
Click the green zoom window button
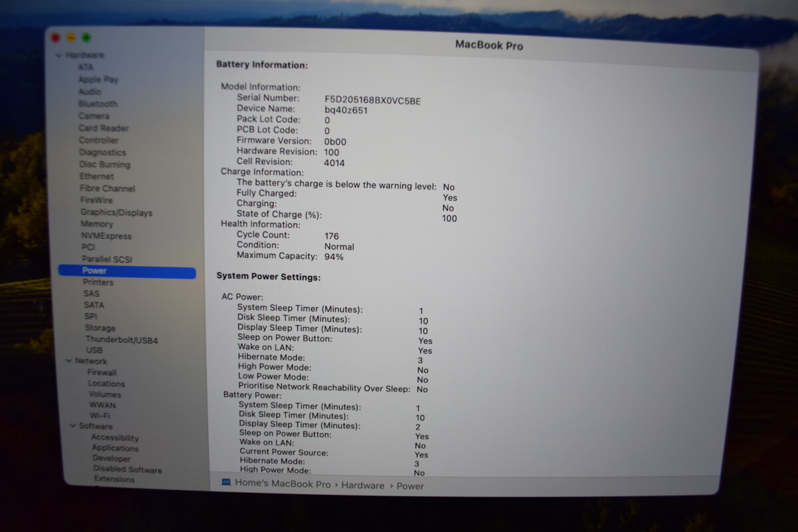86,38
